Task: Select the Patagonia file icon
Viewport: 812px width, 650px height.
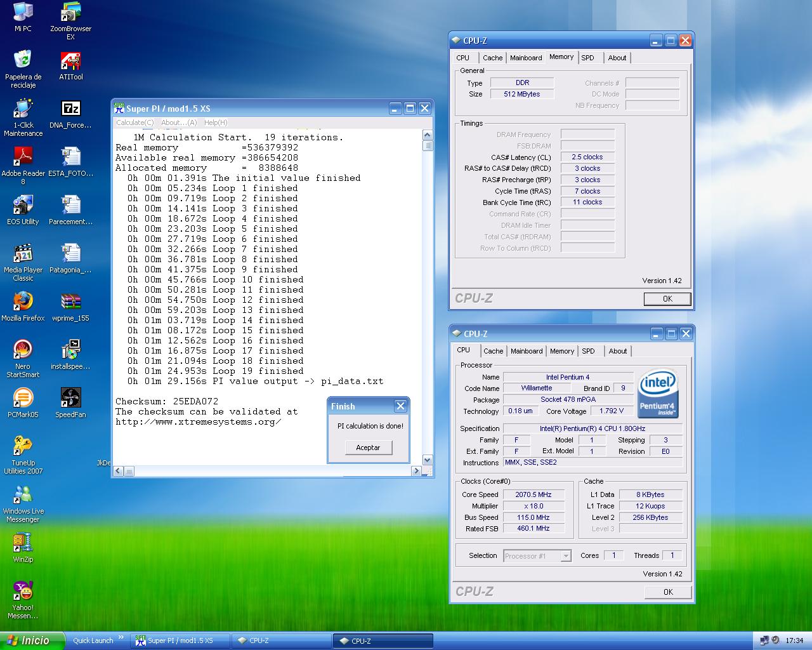Action: [70, 258]
